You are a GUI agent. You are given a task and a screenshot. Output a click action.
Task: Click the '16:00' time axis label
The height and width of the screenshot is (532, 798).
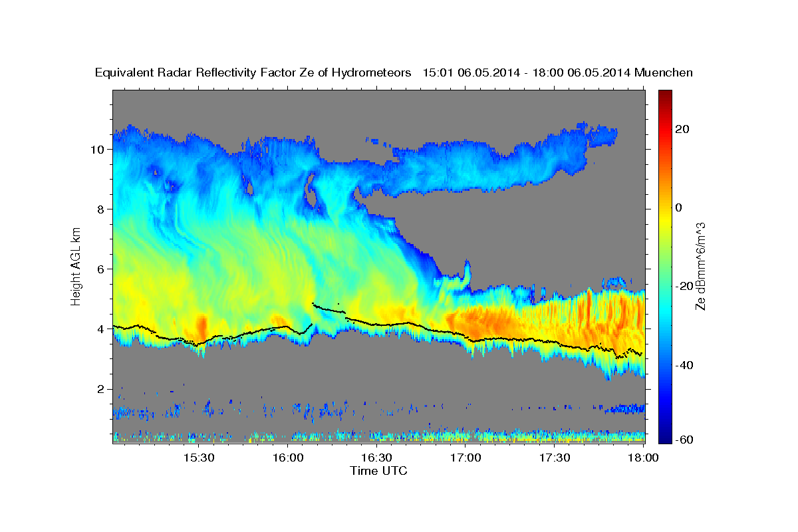coord(289,458)
